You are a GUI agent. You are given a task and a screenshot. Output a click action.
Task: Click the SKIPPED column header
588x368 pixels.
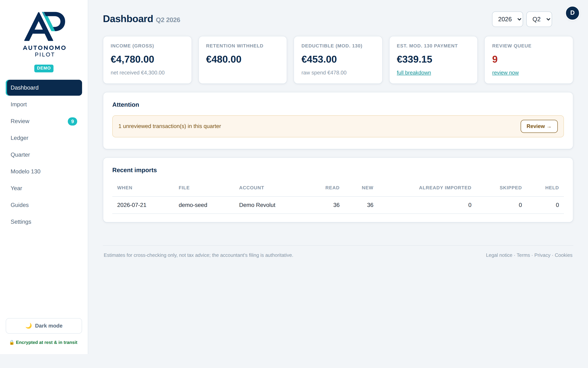click(x=511, y=188)
